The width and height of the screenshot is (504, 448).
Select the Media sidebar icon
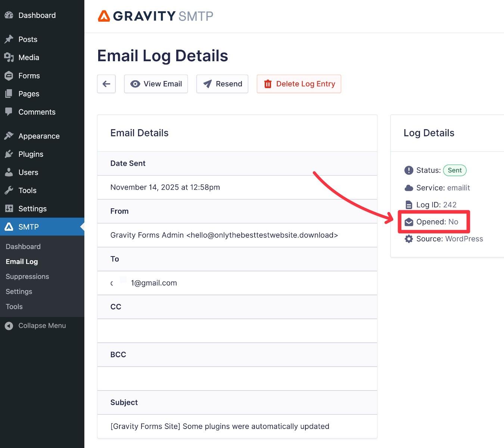[9, 57]
